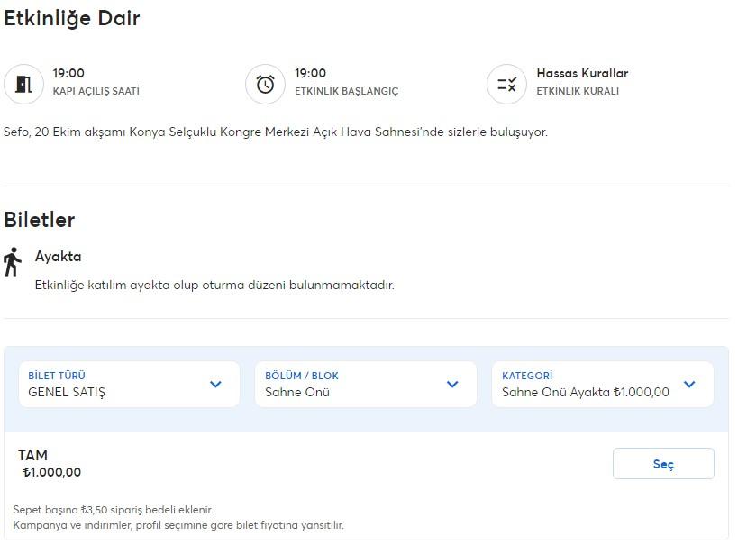Click the Etkinliğe Dair heading
This screenshot has height=554, width=756.
point(72,18)
